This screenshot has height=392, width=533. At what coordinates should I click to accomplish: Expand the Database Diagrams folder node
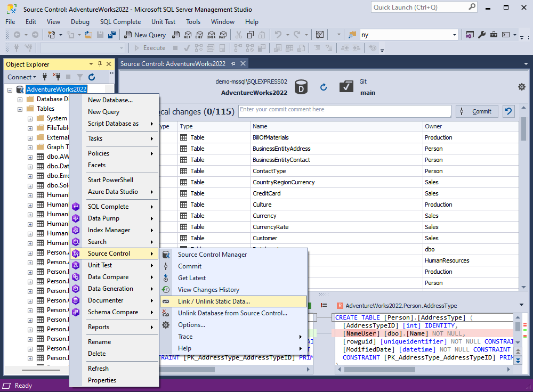tap(20, 100)
